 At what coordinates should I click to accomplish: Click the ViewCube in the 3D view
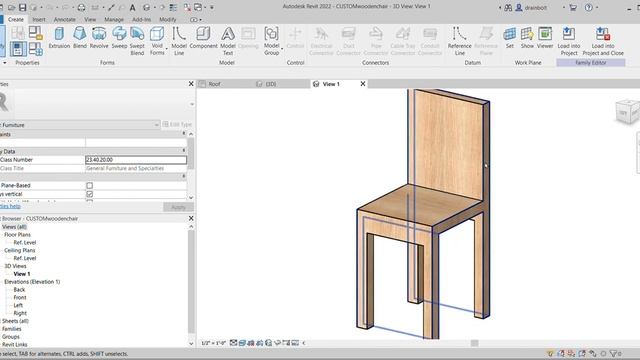[x=628, y=111]
